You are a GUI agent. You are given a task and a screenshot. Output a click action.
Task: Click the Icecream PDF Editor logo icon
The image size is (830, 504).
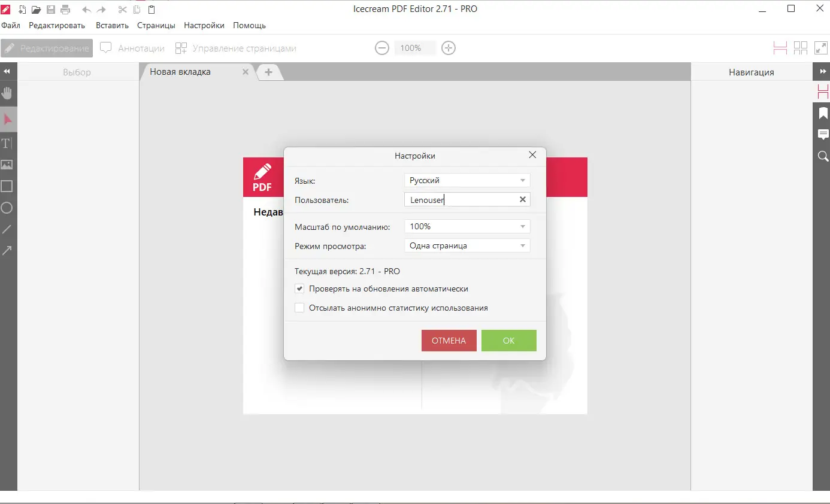[x=7, y=9]
